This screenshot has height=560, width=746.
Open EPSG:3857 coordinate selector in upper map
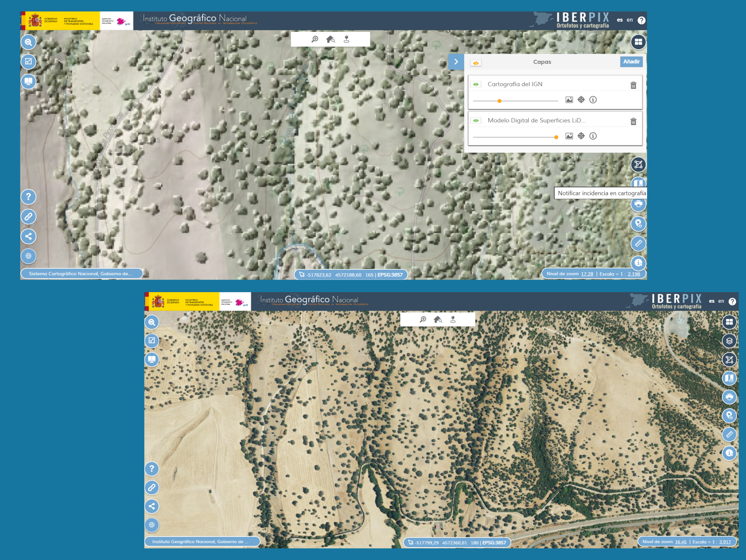[390, 275]
